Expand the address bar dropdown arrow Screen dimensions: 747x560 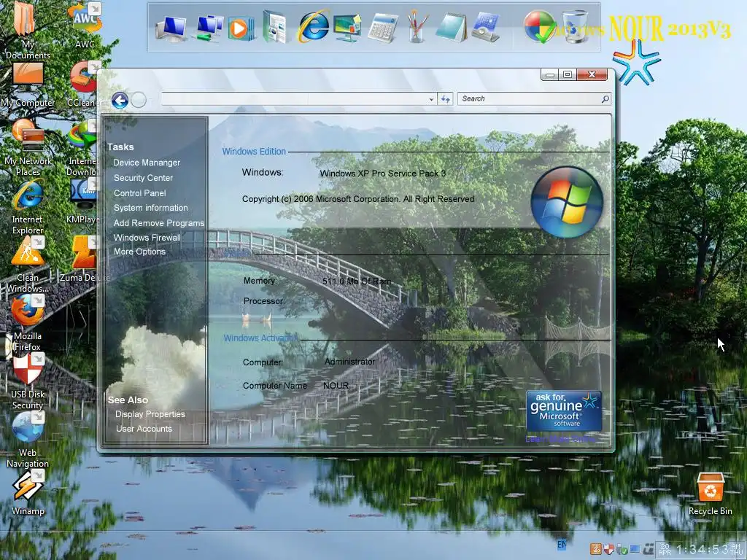tap(431, 99)
